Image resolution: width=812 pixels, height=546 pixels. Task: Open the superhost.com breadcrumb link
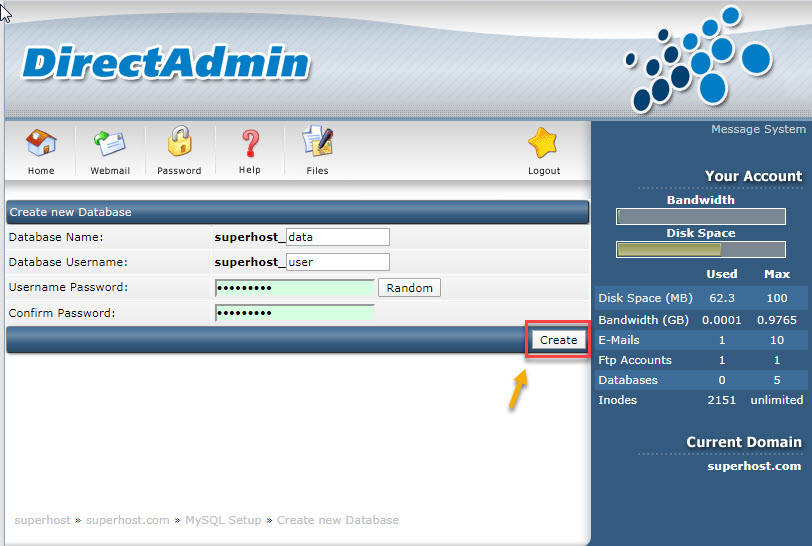click(x=128, y=520)
